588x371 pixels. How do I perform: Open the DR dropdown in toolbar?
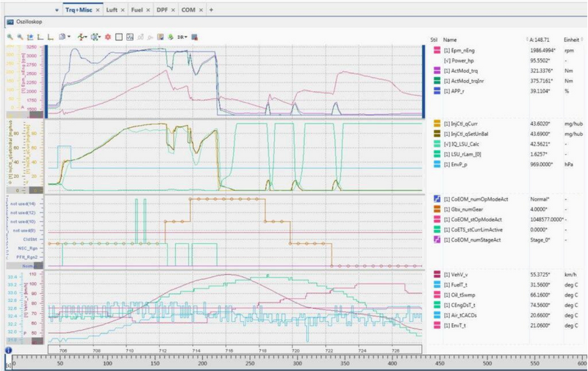tap(182, 36)
